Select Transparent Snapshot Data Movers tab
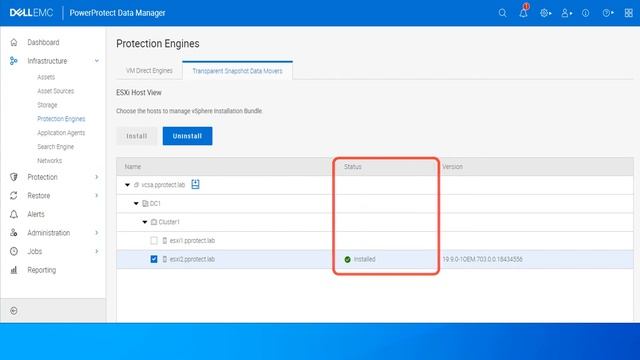The width and height of the screenshot is (640, 360). tap(238, 71)
